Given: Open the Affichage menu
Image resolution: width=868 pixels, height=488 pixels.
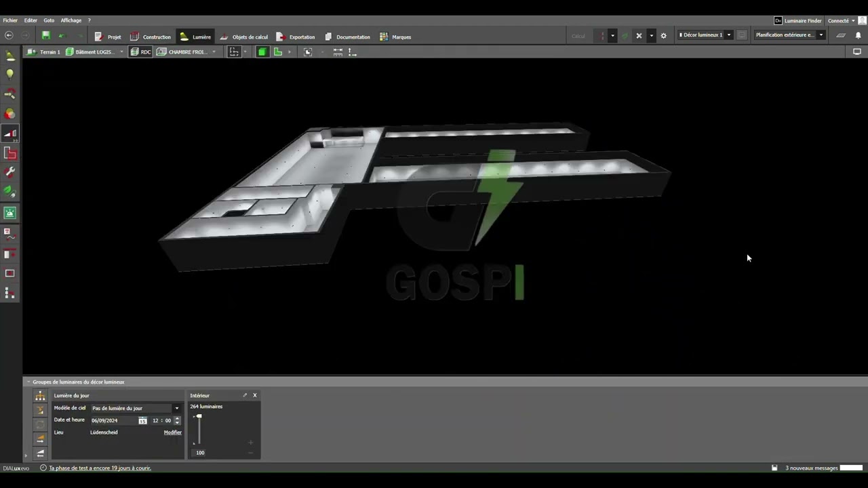Looking at the screenshot, I should [71, 20].
